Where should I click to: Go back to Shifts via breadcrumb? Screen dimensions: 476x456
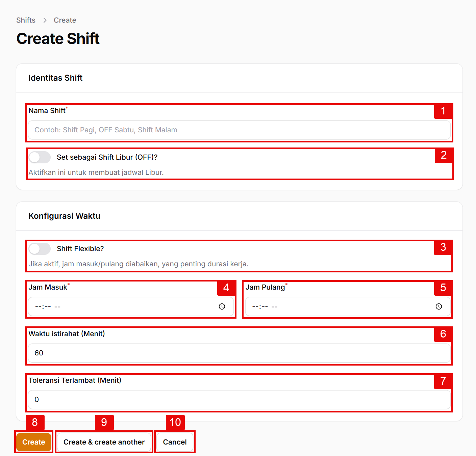point(26,20)
